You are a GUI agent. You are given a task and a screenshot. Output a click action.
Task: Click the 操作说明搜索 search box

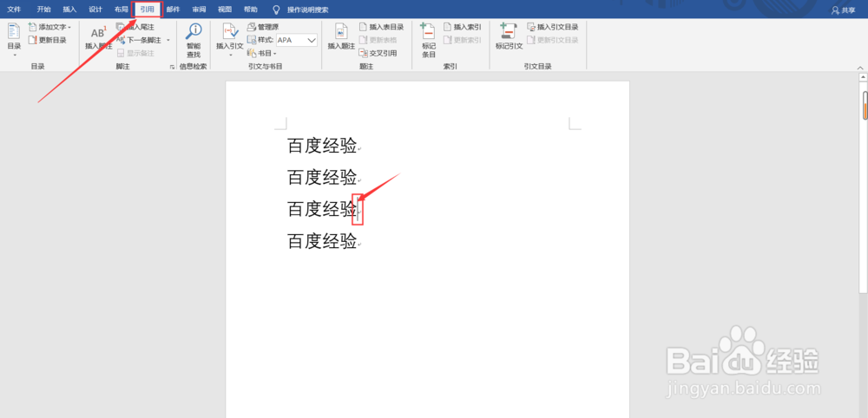(308, 10)
